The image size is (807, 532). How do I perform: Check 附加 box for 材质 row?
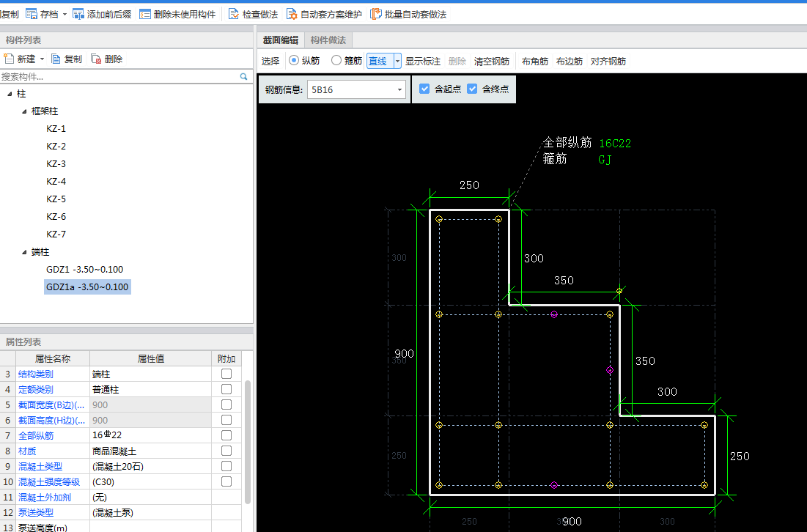coord(226,451)
